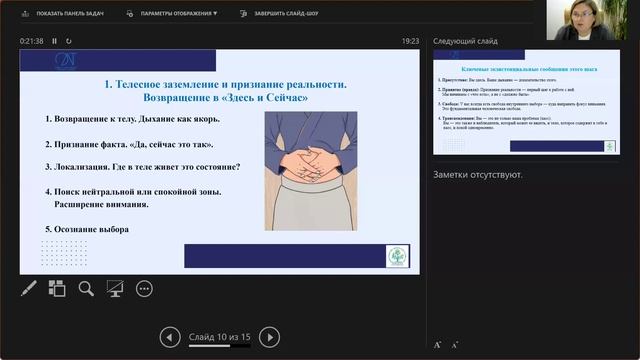Viewport: 640px width, 360px height.
Task: Click bullet Локализация. Где в теле
Action: (142, 167)
